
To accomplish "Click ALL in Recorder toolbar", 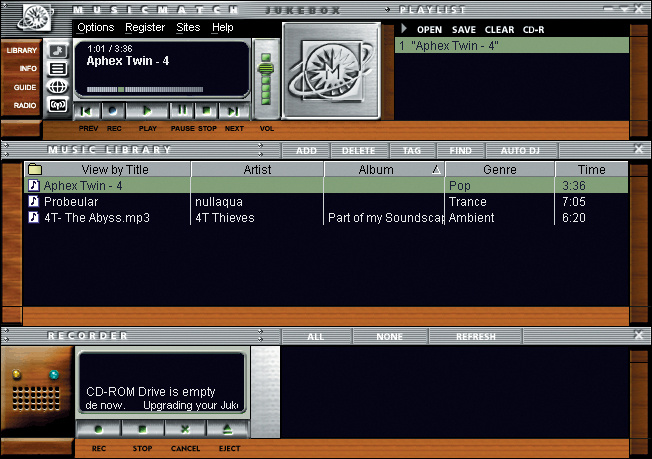I will coord(316,336).
